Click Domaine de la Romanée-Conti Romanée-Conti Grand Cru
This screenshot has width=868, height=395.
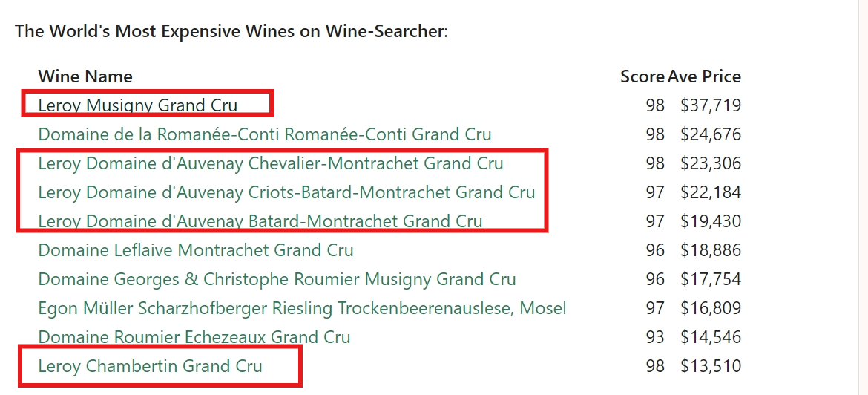[x=265, y=134]
